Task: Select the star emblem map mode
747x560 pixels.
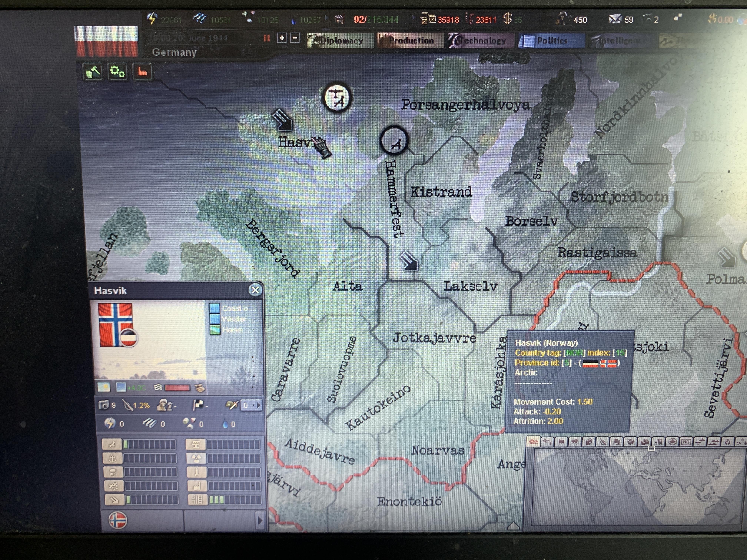Action: point(672,441)
